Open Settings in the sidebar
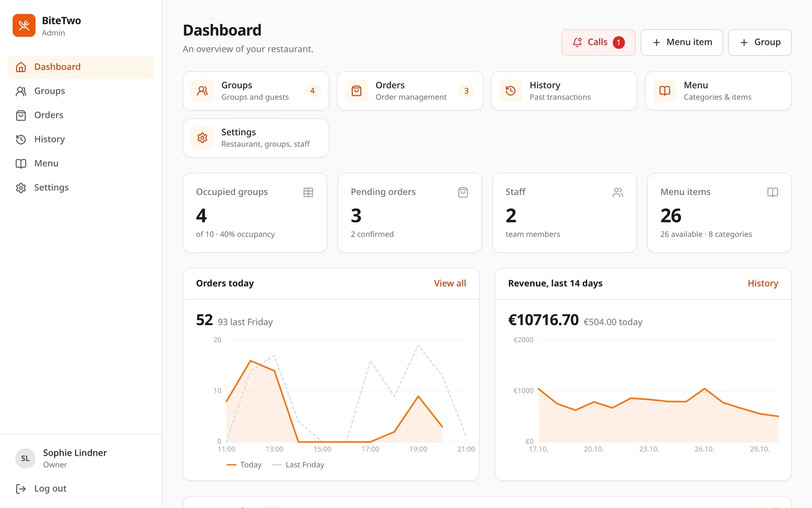 point(81,187)
